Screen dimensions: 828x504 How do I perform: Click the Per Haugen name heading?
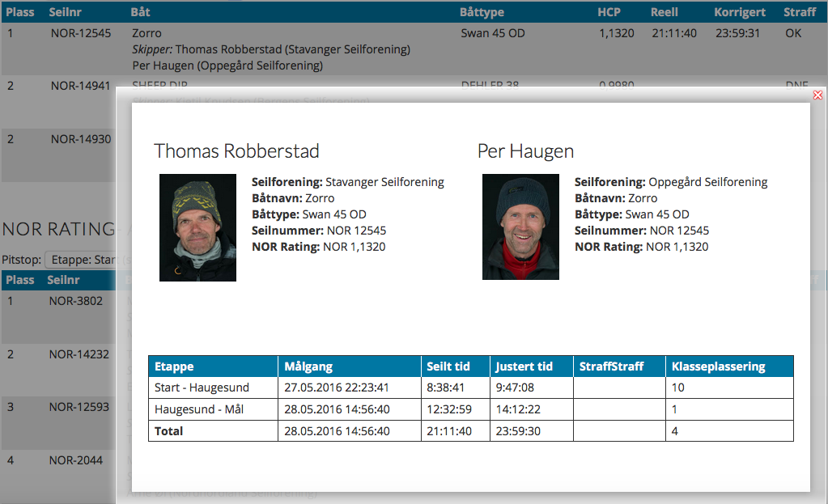(525, 151)
